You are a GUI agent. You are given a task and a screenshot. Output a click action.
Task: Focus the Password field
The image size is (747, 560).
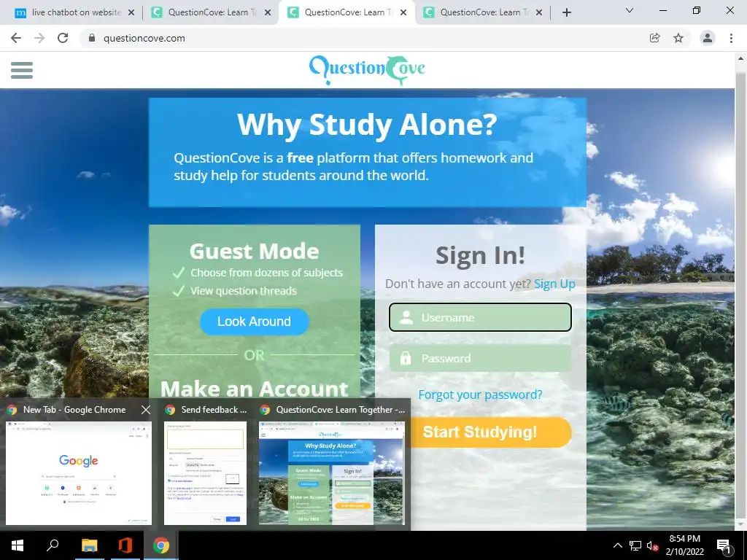[480, 358]
